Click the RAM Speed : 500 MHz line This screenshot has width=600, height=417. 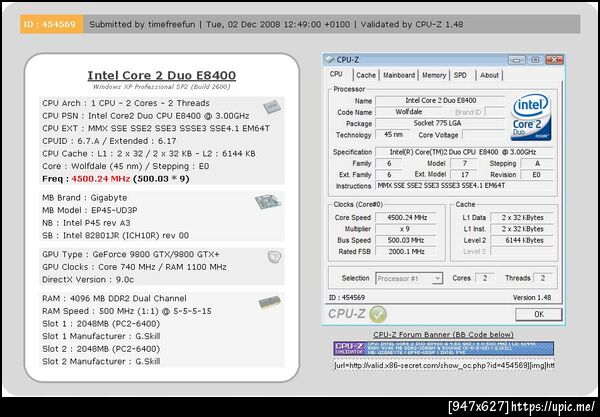[x=127, y=311]
